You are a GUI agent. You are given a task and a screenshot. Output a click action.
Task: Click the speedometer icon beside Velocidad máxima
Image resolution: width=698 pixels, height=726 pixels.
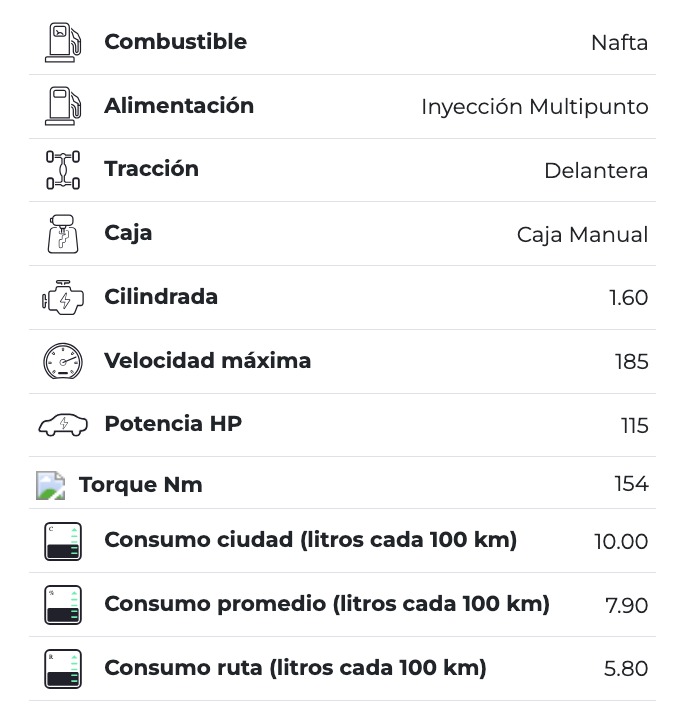click(x=63, y=361)
